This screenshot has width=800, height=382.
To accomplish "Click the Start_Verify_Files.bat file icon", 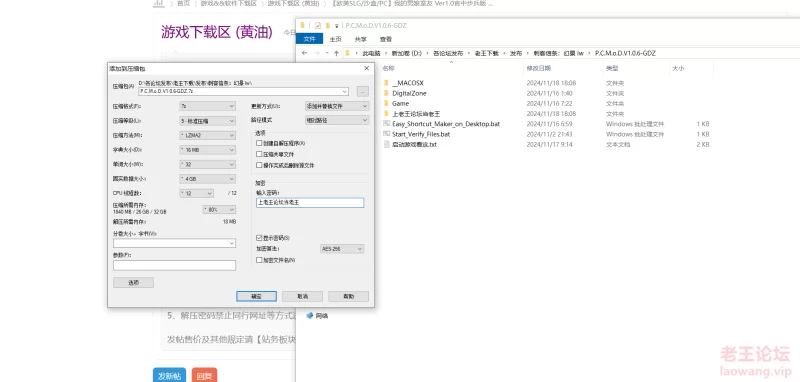I will tap(386, 134).
